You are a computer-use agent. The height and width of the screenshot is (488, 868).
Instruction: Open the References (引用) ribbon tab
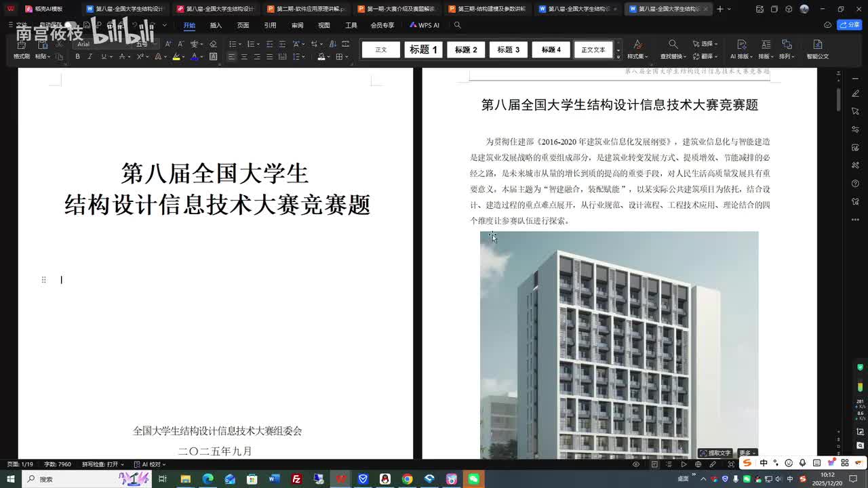click(x=270, y=25)
